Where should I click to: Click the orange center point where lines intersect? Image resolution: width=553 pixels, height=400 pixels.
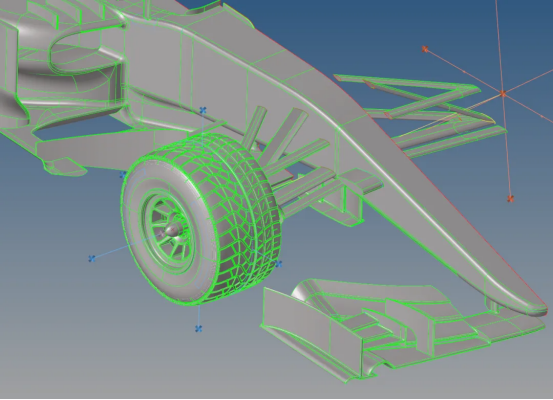503,94
